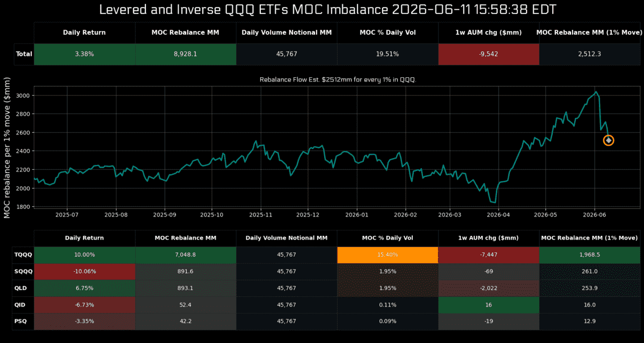Click the 2400 y-axis tick label
This screenshot has width=644, height=343.
23,151
